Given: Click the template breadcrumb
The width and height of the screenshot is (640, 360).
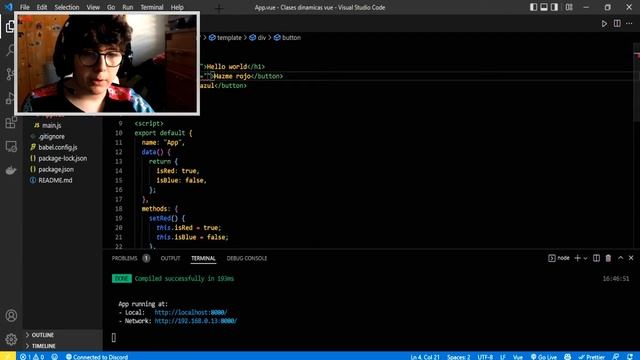Looking at the screenshot, I should point(225,38).
